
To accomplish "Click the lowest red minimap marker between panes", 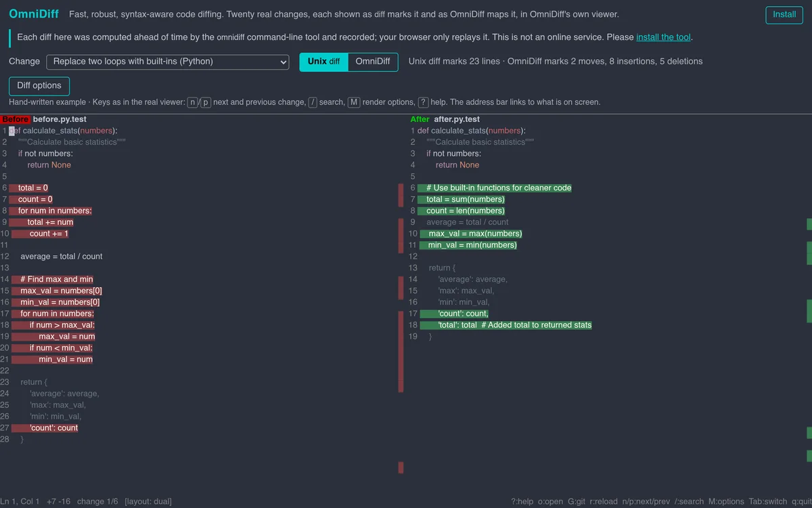I will (x=401, y=467).
